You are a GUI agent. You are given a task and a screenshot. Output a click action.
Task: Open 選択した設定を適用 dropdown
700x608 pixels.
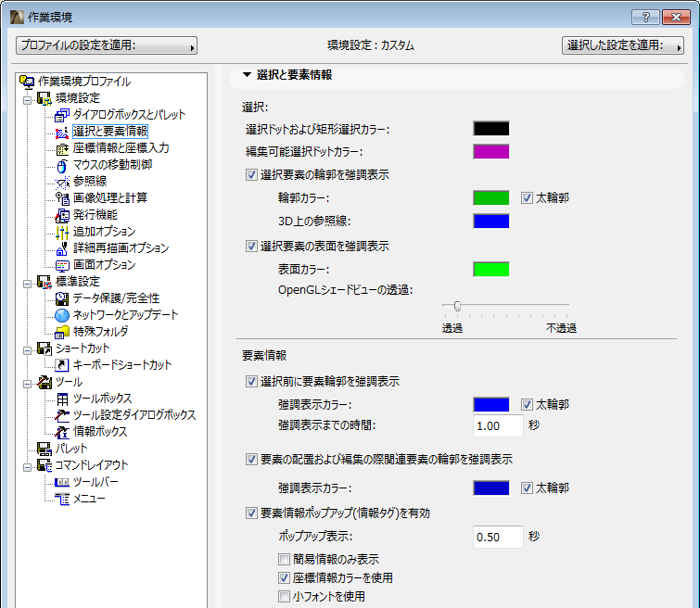click(623, 45)
